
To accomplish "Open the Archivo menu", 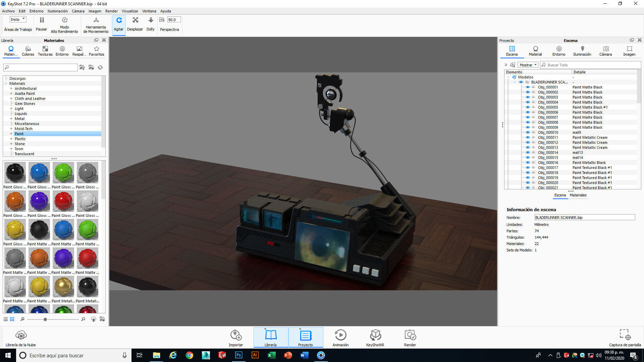I will click(8, 11).
